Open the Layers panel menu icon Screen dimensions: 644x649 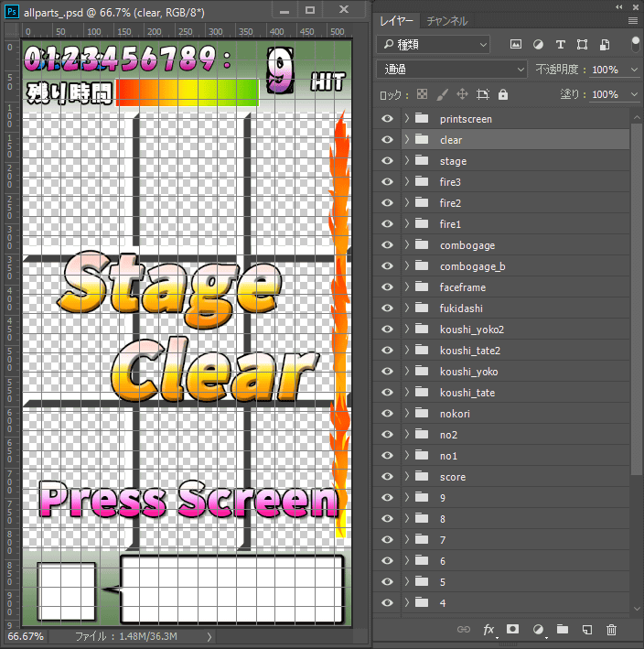633,21
